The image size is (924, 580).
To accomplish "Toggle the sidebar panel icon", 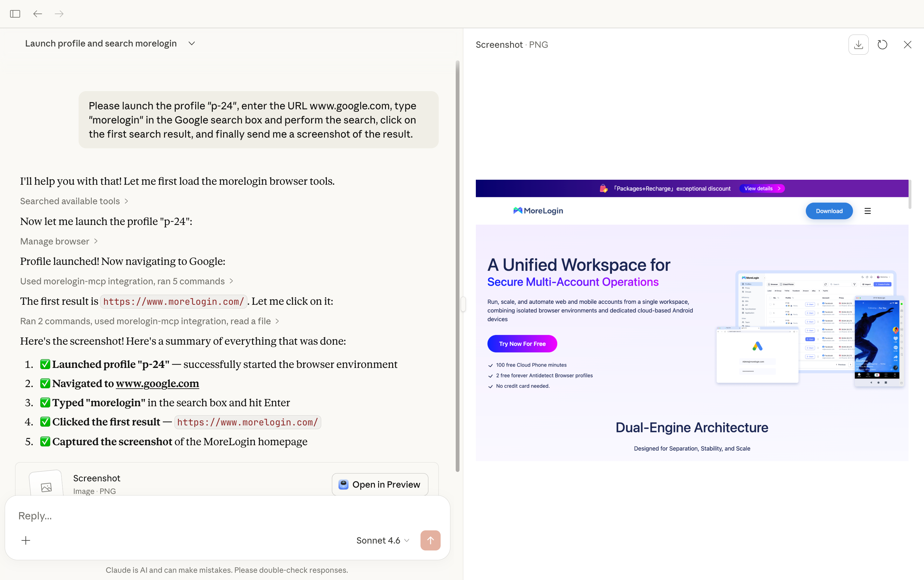I will coord(15,14).
